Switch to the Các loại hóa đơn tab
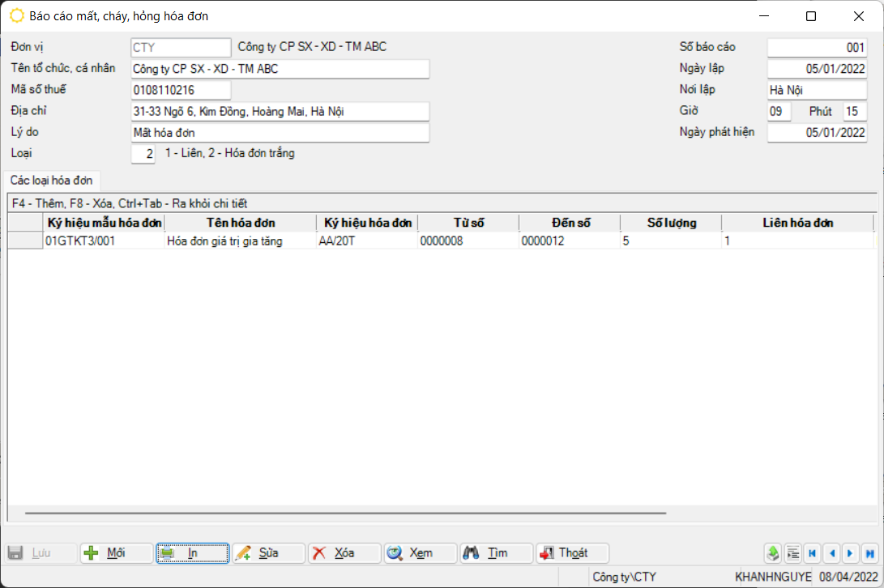884x588 pixels. click(x=52, y=180)
